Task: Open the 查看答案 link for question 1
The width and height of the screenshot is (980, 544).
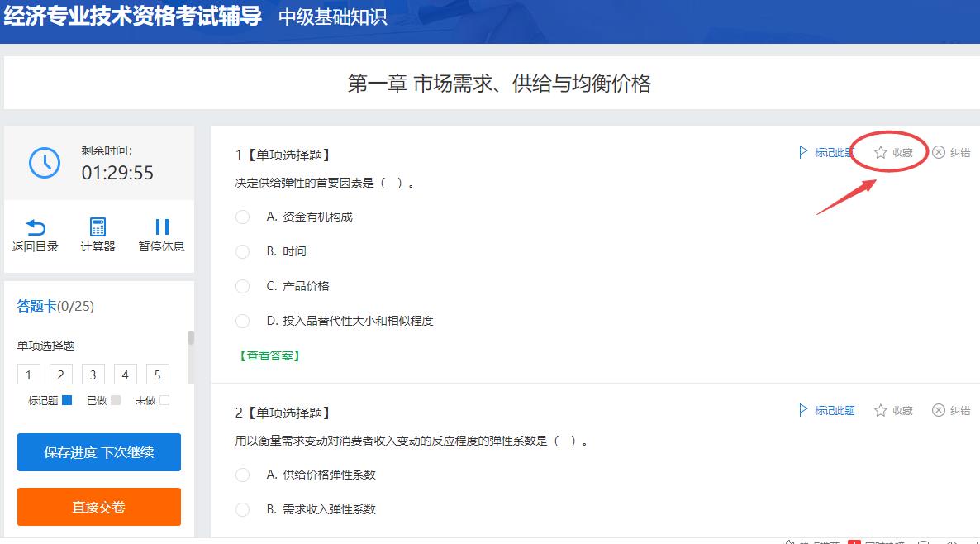Action: coord(269,356)
